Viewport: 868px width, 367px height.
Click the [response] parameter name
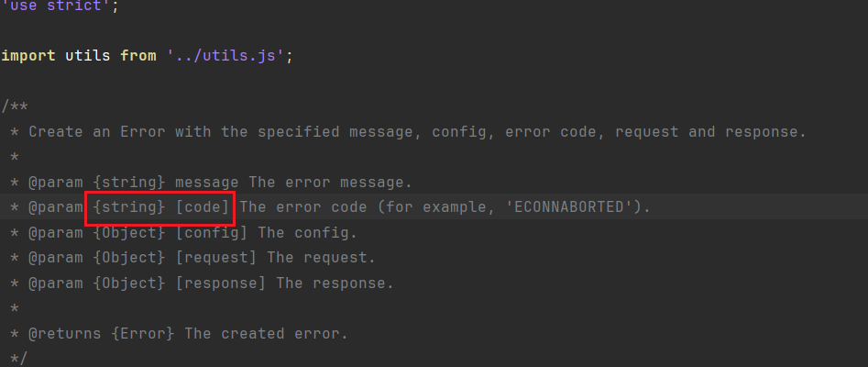pyautogui.click(x=220, y=284)
